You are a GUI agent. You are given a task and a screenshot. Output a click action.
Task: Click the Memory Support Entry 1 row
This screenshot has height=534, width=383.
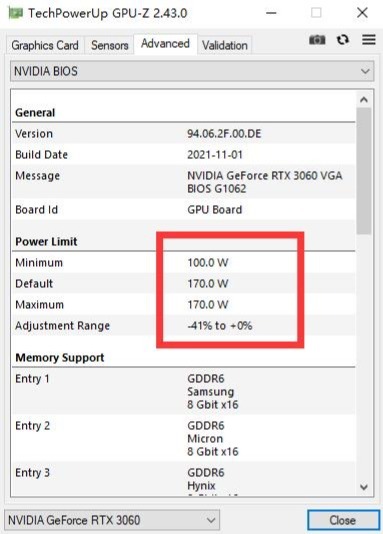coord(184,391)
